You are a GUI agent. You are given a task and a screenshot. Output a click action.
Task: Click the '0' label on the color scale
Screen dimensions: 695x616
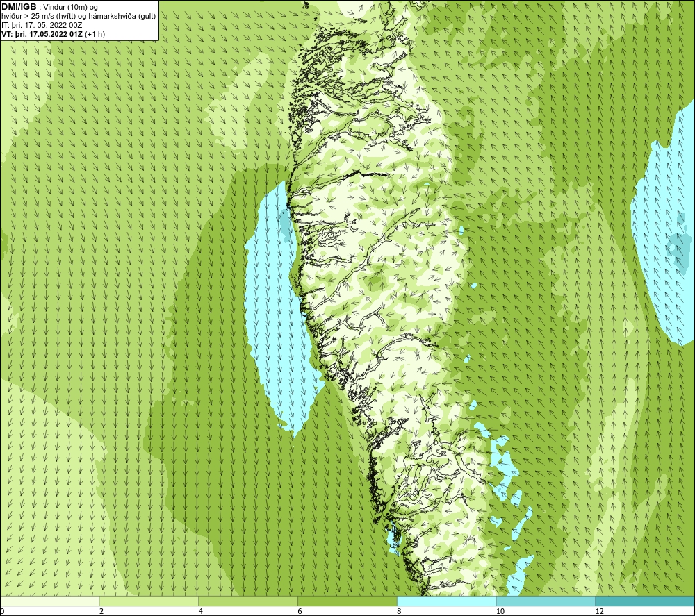coord(2,611)
